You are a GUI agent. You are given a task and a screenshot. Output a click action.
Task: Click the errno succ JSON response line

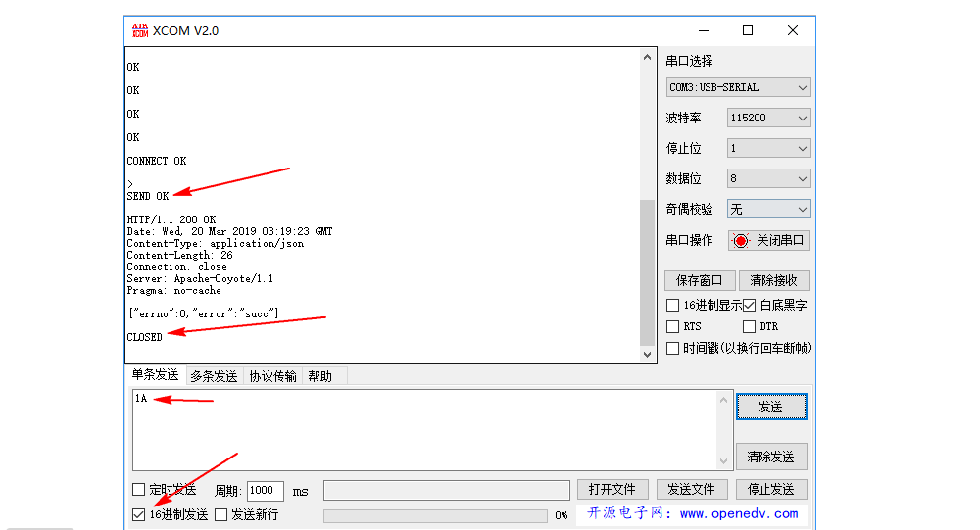203,313
